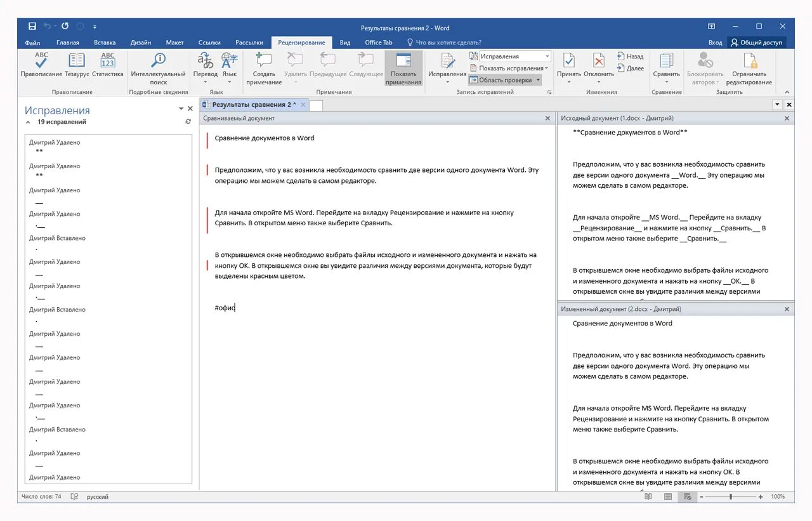Switch to the Вид ribbon tab
The image size is (812, 521).
coord(345,43)
